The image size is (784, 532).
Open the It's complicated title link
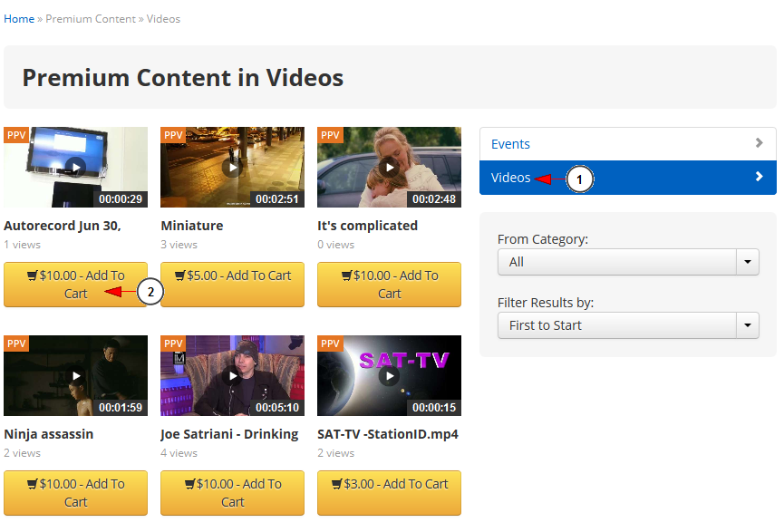(367, 226)
